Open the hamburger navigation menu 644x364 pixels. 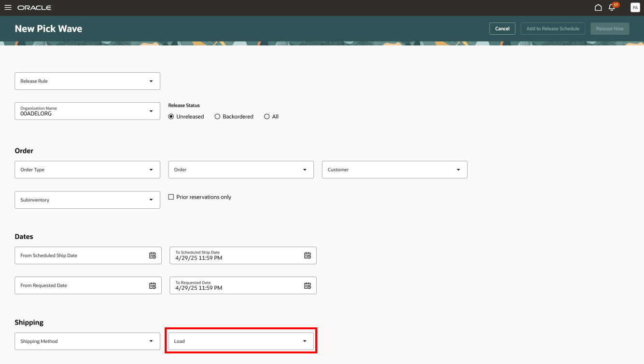pos(8,8)
